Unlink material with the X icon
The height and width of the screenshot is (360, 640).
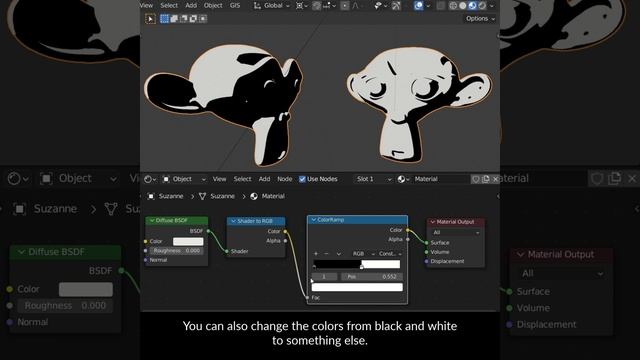[495, 179]
